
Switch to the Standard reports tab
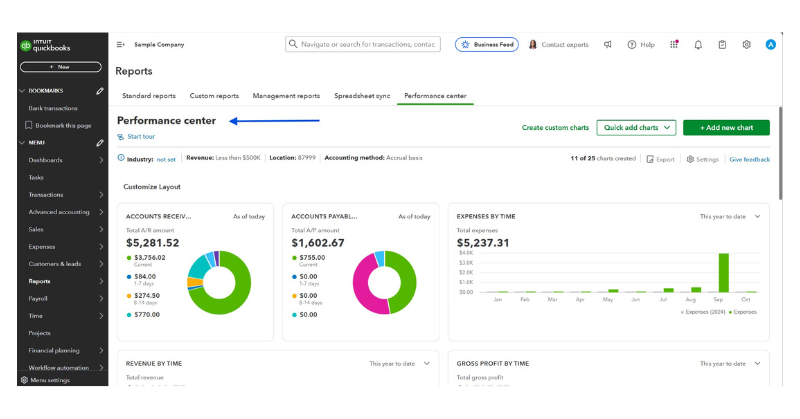point(148,96)
